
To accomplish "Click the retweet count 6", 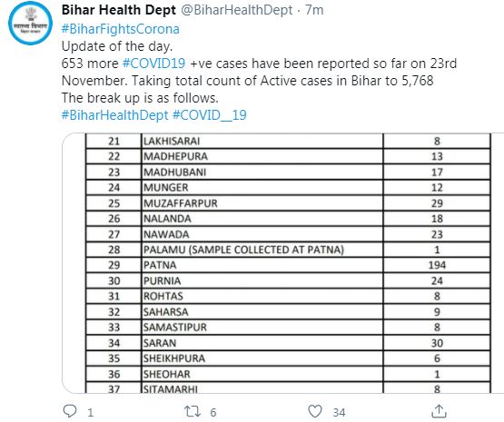I will click(x=213, y=412).
